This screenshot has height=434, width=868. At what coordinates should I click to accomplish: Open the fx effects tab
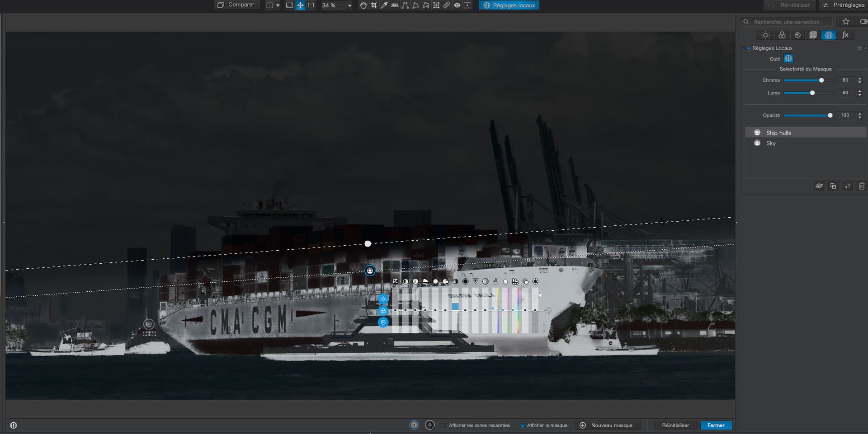tap(845, 35)
